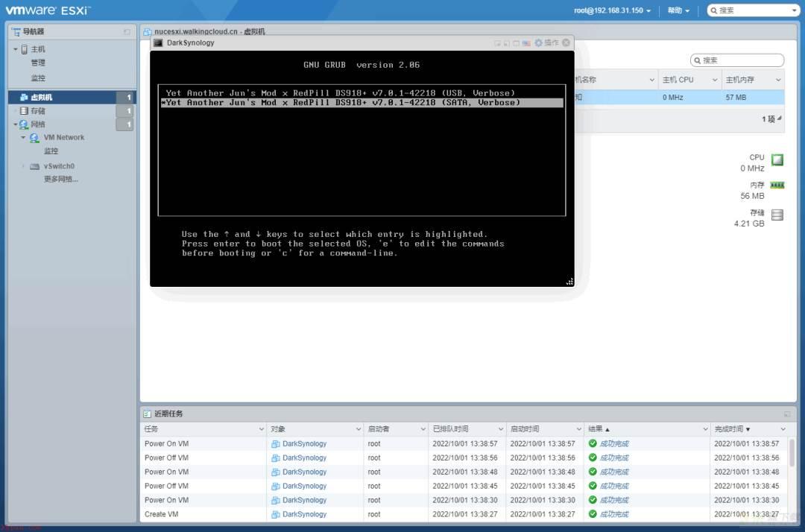The width and height of the screenshot is (805, 532).
Task: Click the Virtual Machines (虚拟机) sidebar icon
Action: coord(24,97)
